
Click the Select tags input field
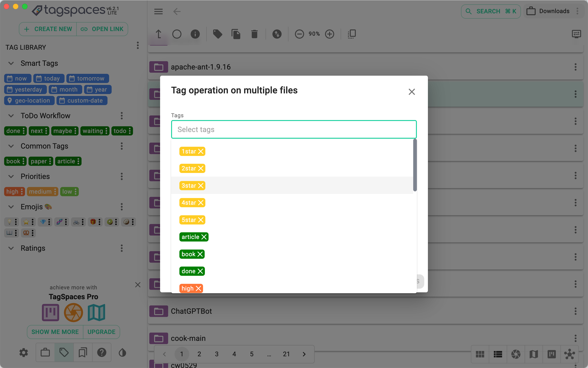[294, 129]
